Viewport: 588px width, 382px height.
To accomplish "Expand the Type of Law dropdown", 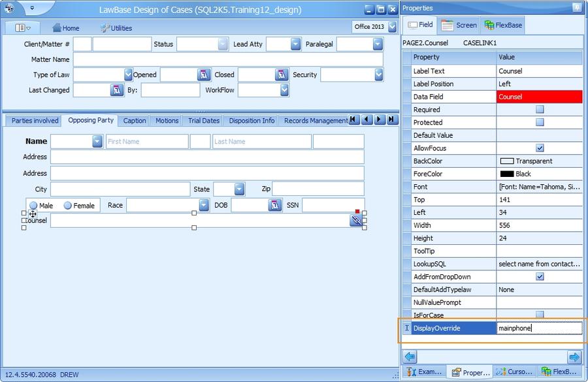I will [x=128, y=74].
